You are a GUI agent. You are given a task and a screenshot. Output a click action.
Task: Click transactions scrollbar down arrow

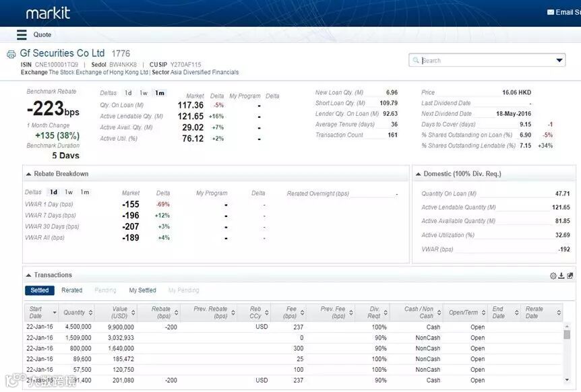point(567,380)
